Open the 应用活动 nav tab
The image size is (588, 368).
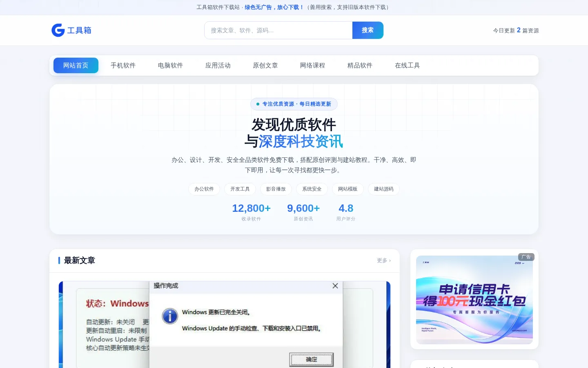click(218, 65)
